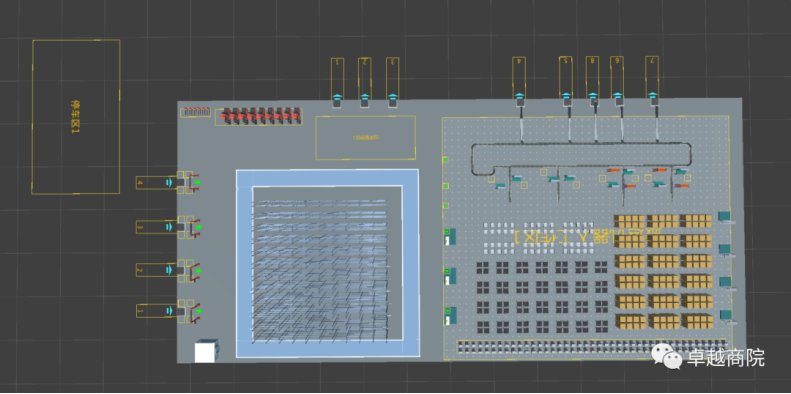Click the 卓越商院 WeChat watermark logo
This screenshot has width=791, height=394.
click(707, 358)
